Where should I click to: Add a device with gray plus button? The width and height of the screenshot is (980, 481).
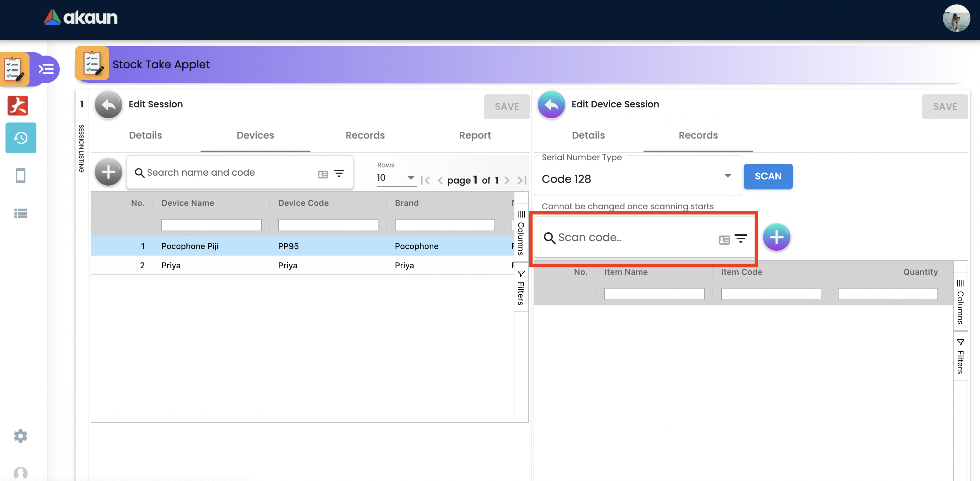(x=109, y=172)
